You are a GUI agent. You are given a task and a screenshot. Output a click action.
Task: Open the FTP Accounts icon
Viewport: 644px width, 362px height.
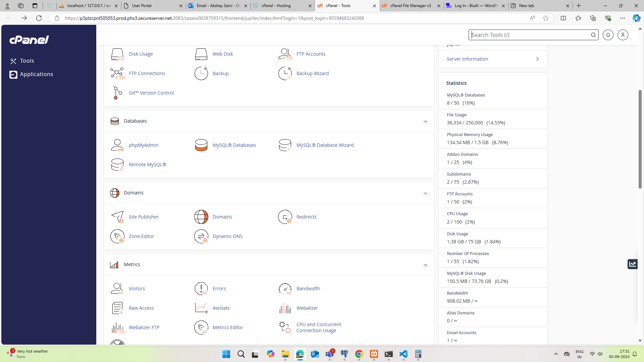click(285, 54)
